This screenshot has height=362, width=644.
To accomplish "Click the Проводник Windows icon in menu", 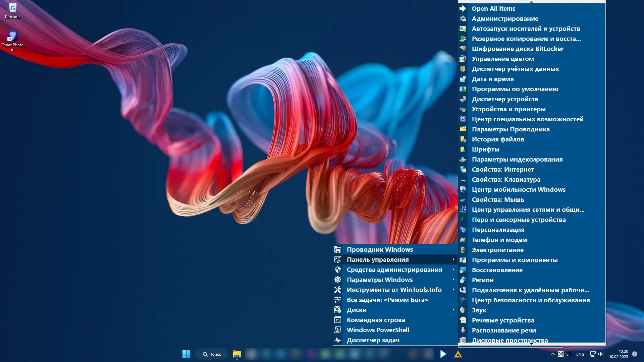I will (338, 249).
